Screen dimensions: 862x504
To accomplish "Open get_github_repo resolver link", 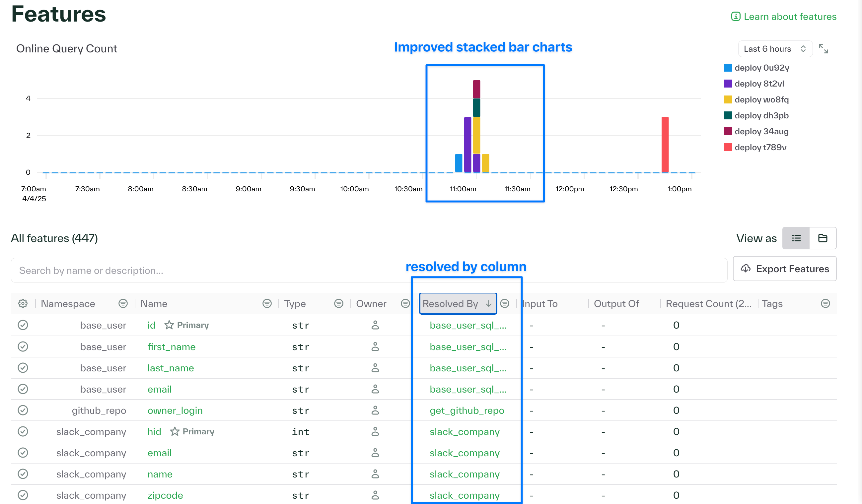I will (x=467, y=410).
